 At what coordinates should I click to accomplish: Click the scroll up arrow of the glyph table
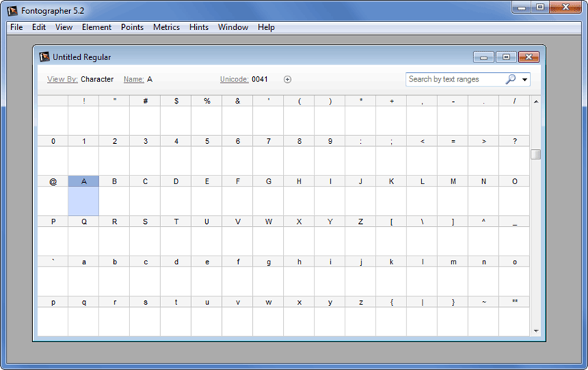pos(536,101)
